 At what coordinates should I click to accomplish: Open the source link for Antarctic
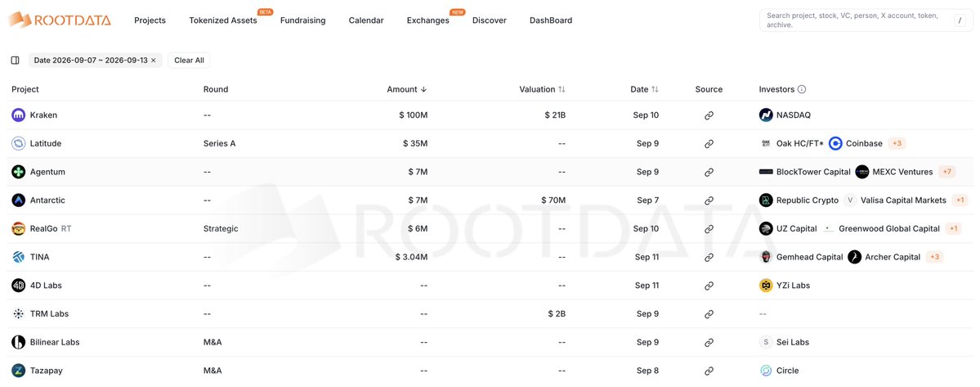tap(709, 200)
